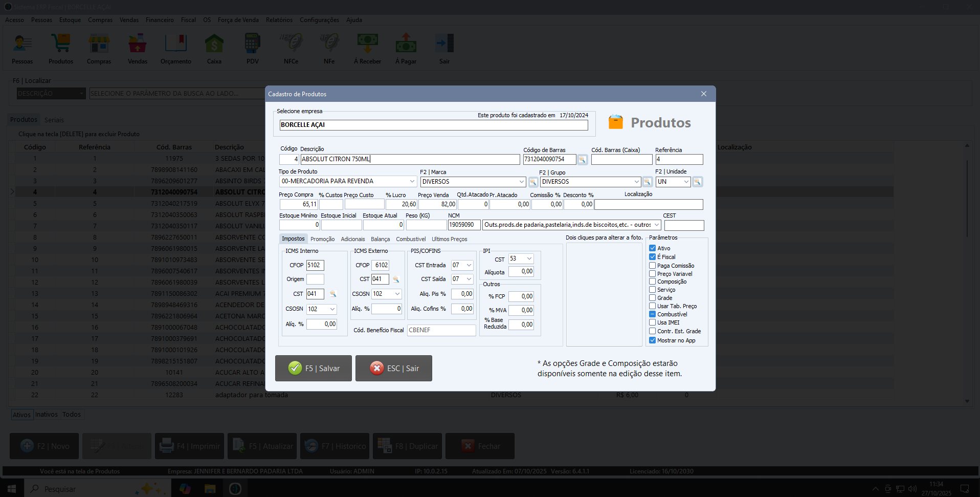980x497 pixels.
Task: Click the F5 Salvar button
Action: [314, 369]
